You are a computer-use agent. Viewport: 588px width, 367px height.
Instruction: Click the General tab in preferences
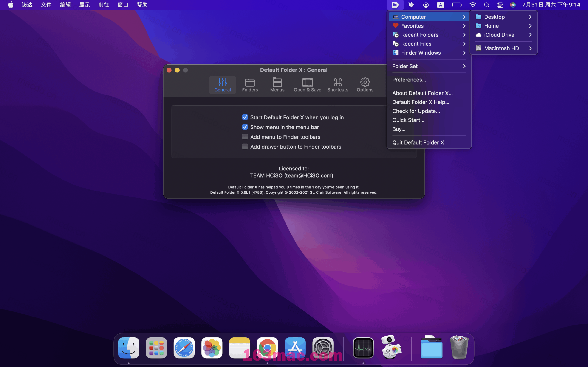[223, 85]
